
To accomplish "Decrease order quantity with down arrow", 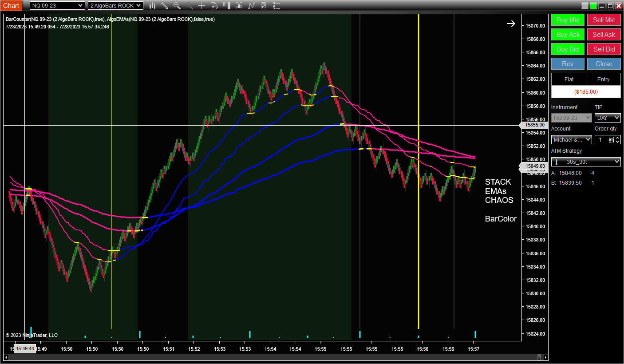I will 618,142.
